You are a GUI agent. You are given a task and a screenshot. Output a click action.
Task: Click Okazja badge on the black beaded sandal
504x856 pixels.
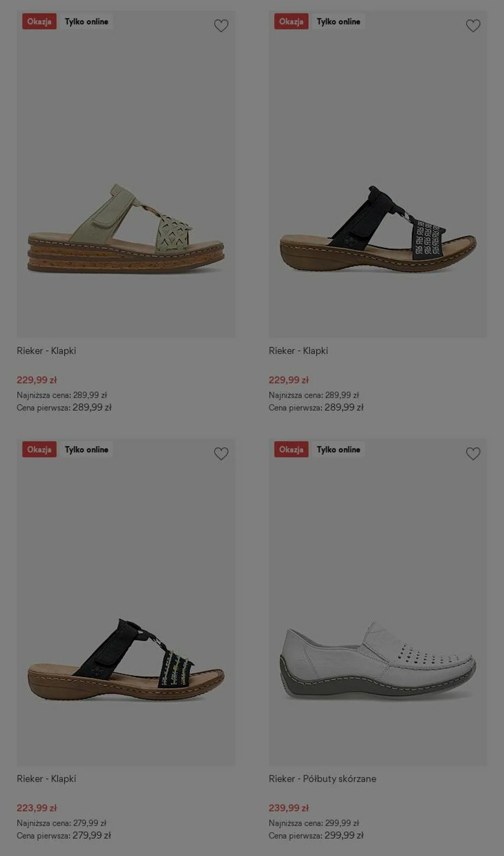click(39, 449)
